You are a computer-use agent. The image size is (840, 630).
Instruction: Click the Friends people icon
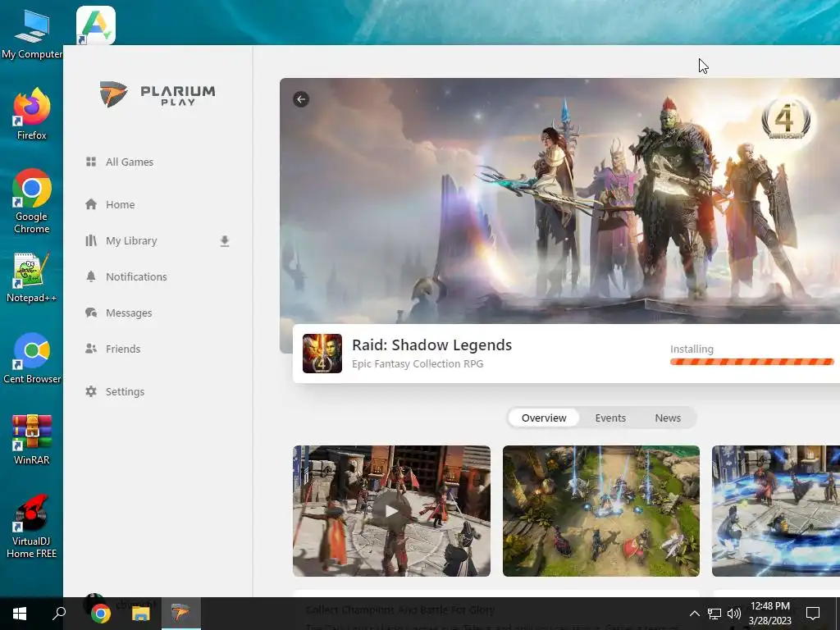pyautogui.click(x=91, y=349)
